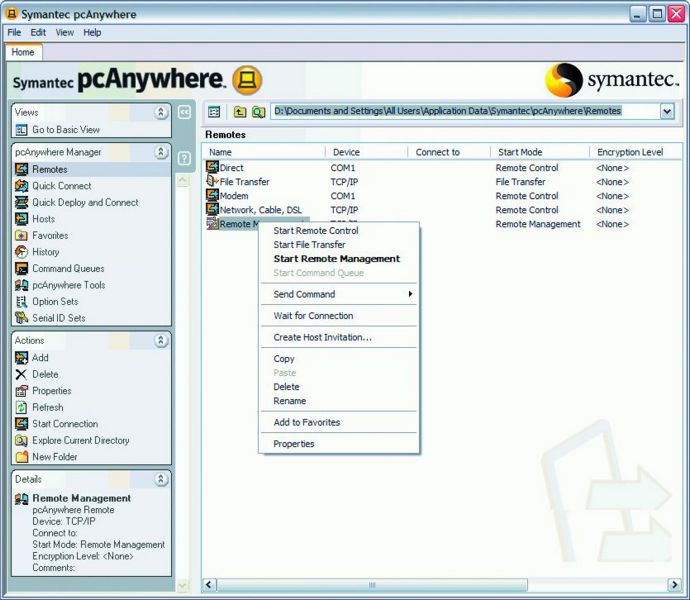Select Create Host Invitation menu entry

[x=338, y=337]
